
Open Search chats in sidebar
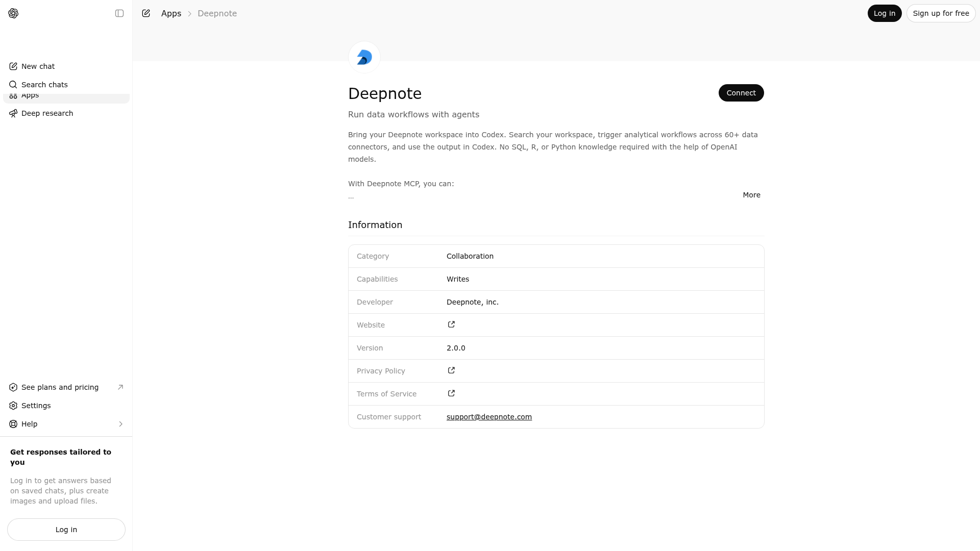pos(66,85)
